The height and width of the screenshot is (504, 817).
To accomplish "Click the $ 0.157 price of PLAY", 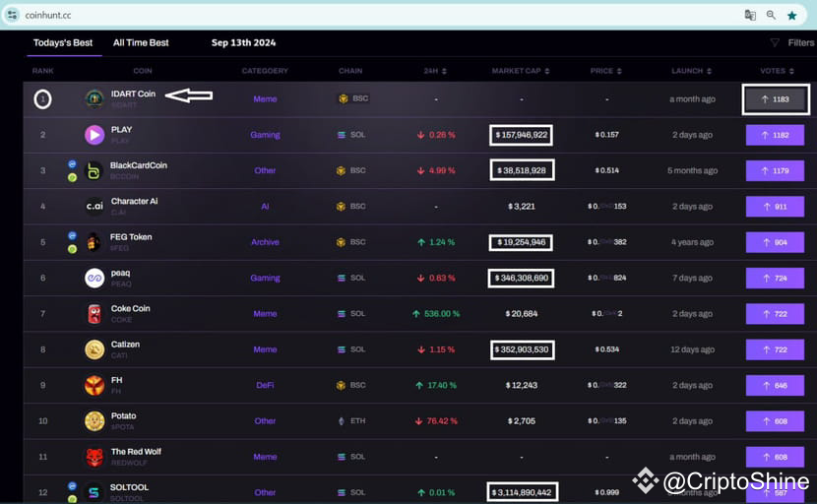I will tap(606, 135).
